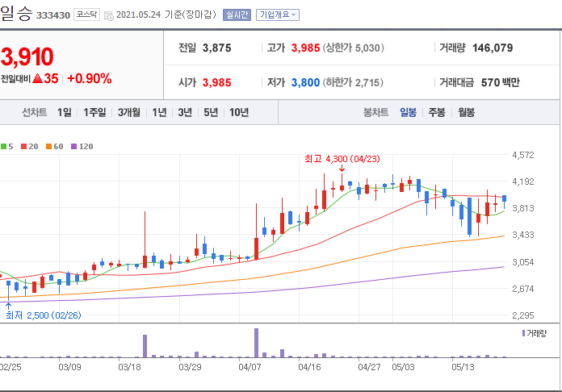This screenshot has width=562, height=392.
Task: Click the 05/13 date label on axis
Action: pos(463,367)
